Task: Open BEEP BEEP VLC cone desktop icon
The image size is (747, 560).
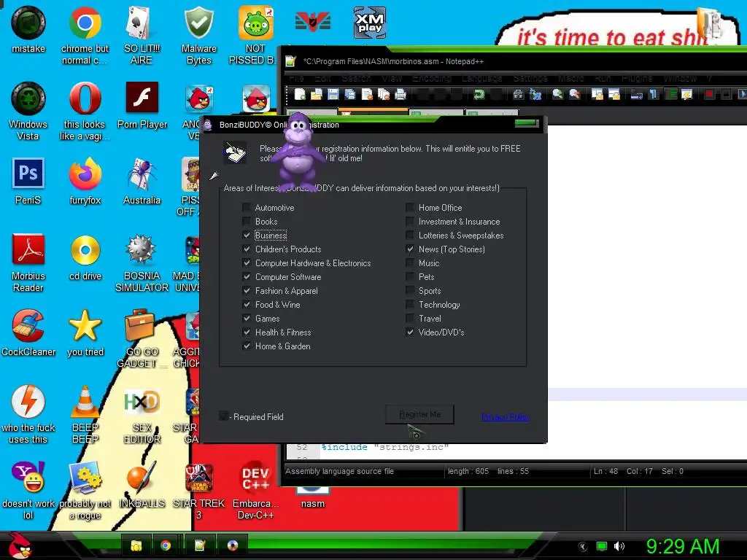Action: click(85, 414)
